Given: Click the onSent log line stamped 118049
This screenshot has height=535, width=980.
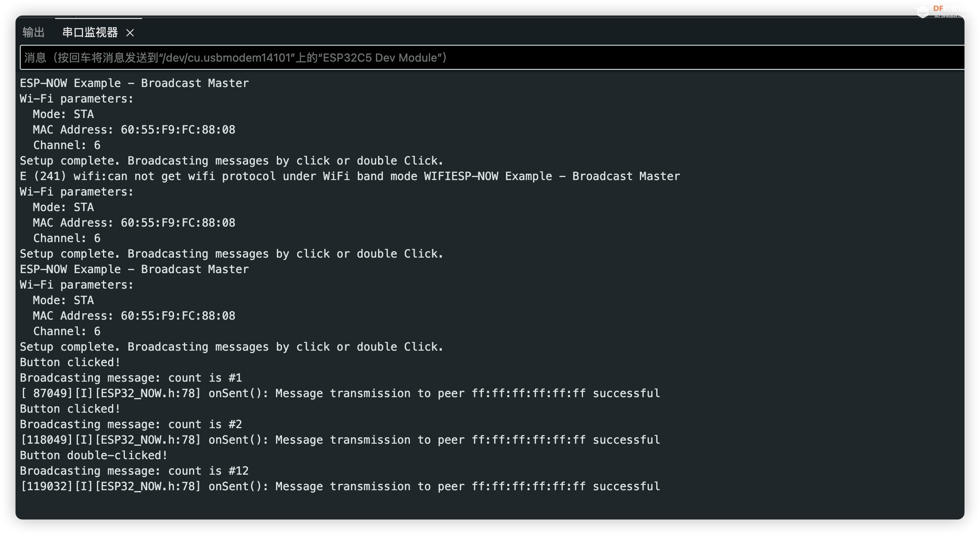Looking at the screenshot, I should [340, 440].
